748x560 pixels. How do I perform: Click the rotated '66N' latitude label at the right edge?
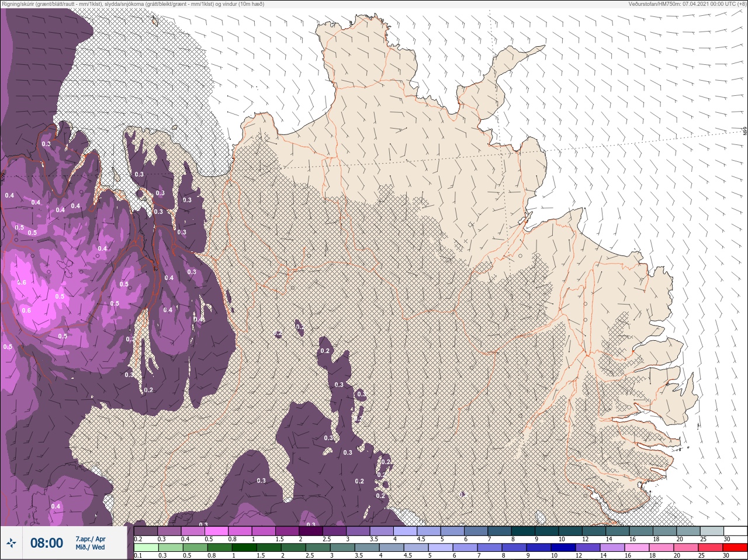745,132
